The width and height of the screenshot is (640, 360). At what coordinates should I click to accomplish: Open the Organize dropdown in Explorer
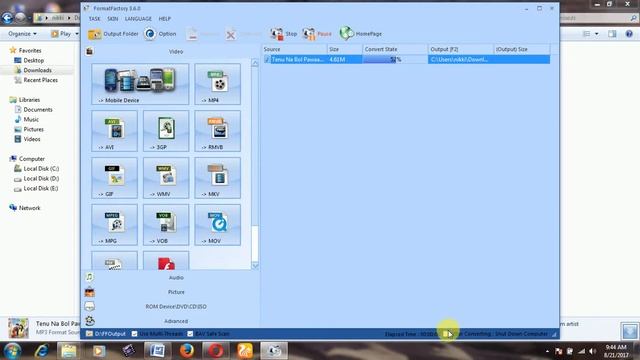tap(22, 34)
